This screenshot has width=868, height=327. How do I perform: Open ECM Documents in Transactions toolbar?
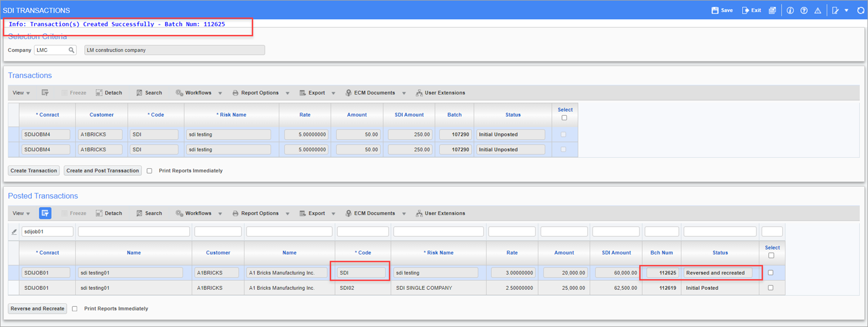[x=370, y=93]
